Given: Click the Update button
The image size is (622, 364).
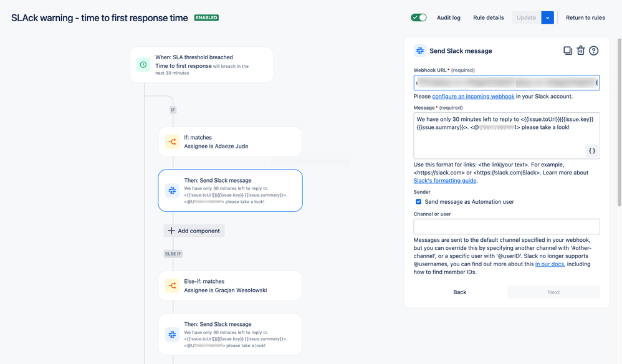Looking at the screenshot, I should point(527,17).
